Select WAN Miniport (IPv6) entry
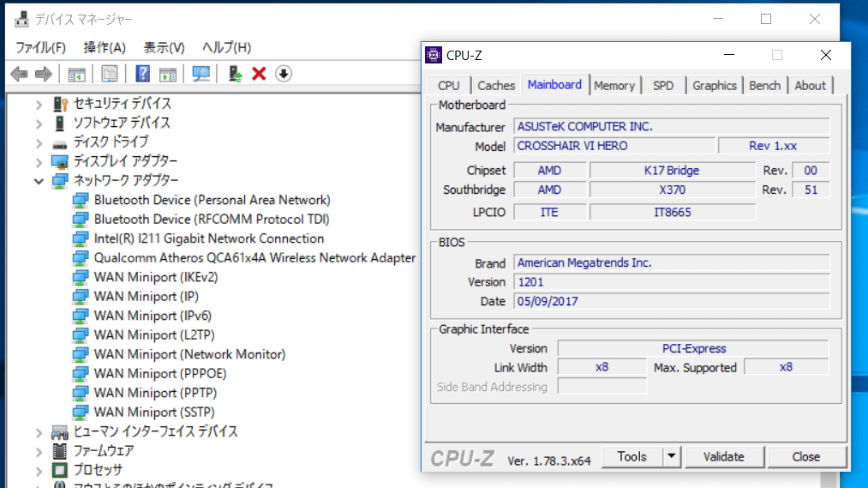This screenshot has width=868, height=488. (153, 316)
